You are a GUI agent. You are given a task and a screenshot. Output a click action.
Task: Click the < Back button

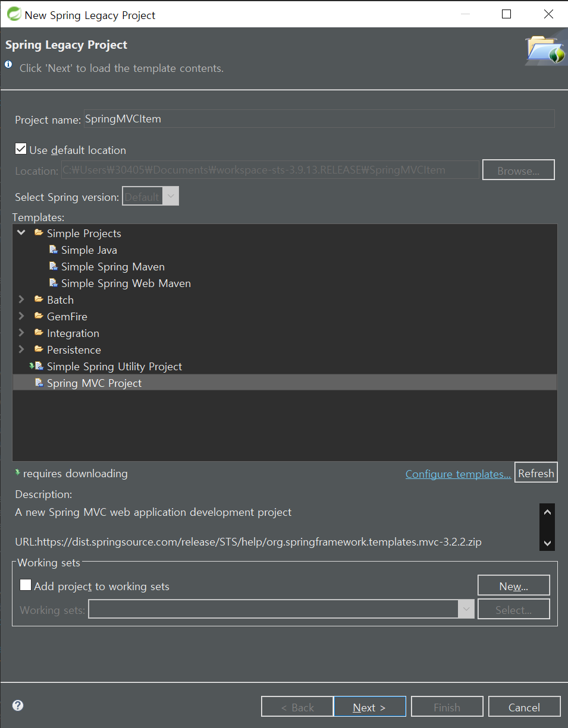click(x=297, y=707)
